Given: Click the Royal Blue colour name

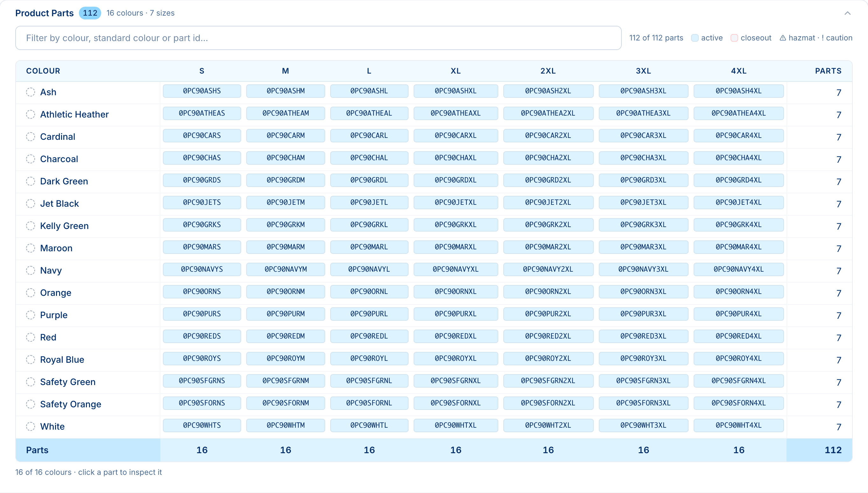Looking at the screenshot, I should tap(62, 360).
